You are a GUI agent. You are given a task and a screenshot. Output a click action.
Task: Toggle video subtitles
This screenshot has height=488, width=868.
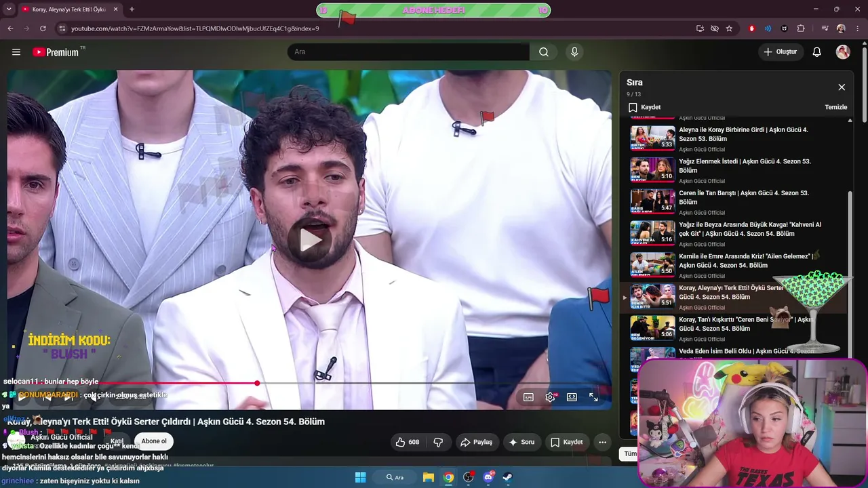click(528, 397)
